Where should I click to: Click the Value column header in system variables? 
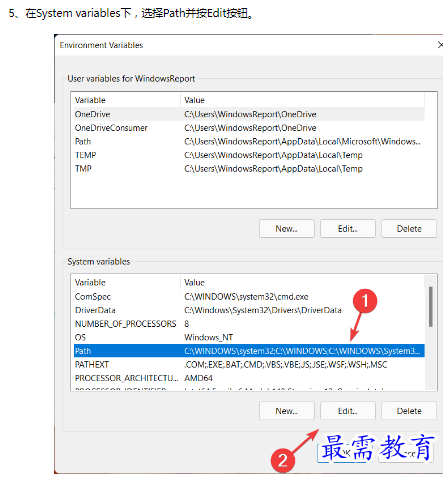[302, 282]
